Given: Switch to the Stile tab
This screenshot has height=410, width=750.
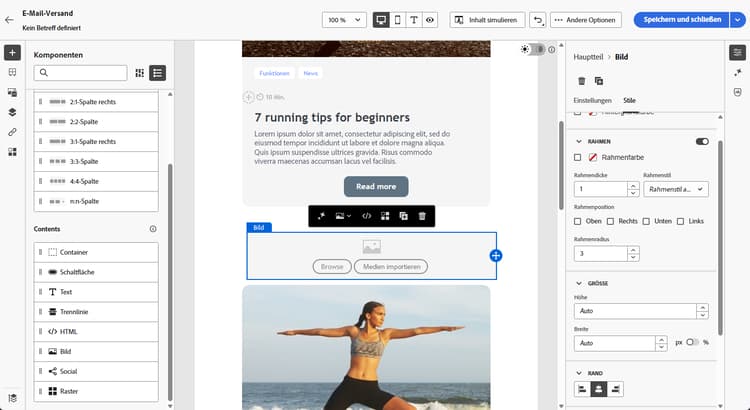Looking at the screenshot, I should (x=629, y=100).
